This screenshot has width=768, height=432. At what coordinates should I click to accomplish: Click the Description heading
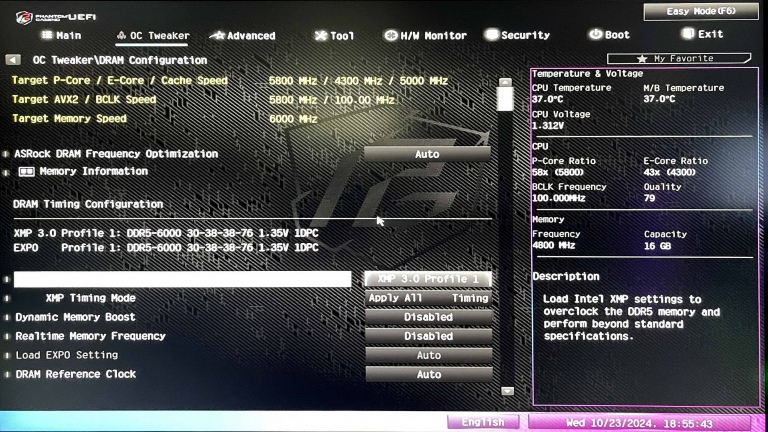coord(566,276)
